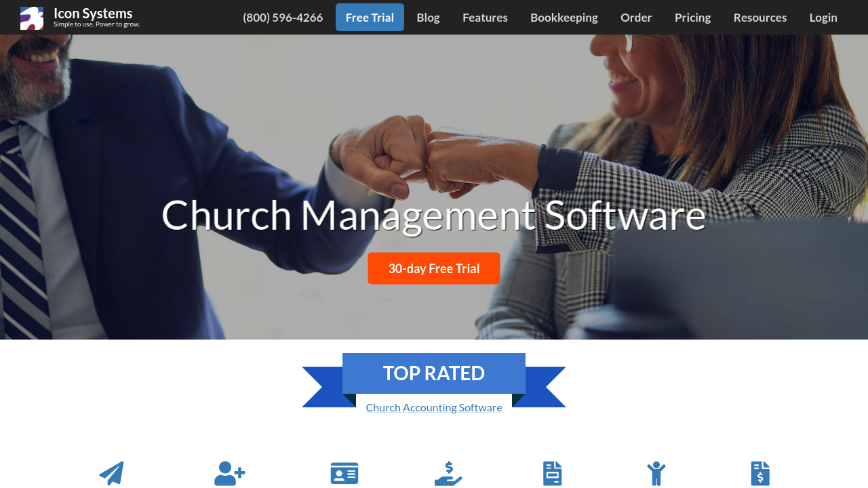Open the Blog menu item
This screenshot has width=868, height=488.
pyautogui.click(x=428, y=18)
